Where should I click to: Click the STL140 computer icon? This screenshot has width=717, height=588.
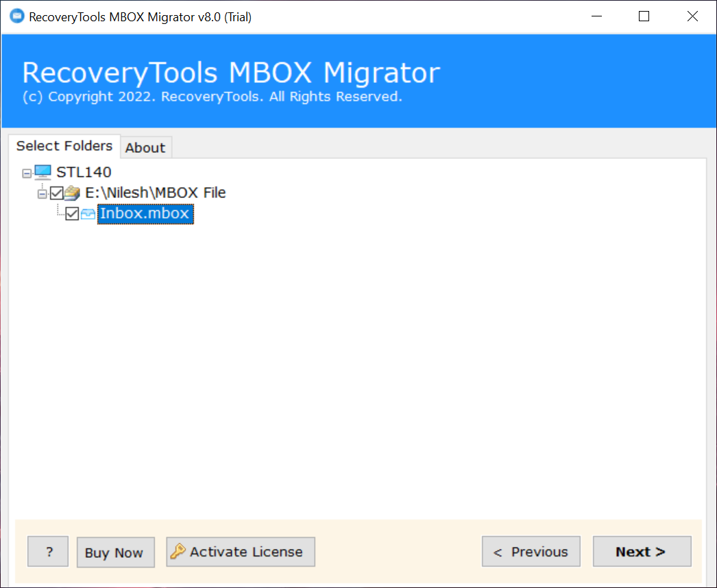43,173
